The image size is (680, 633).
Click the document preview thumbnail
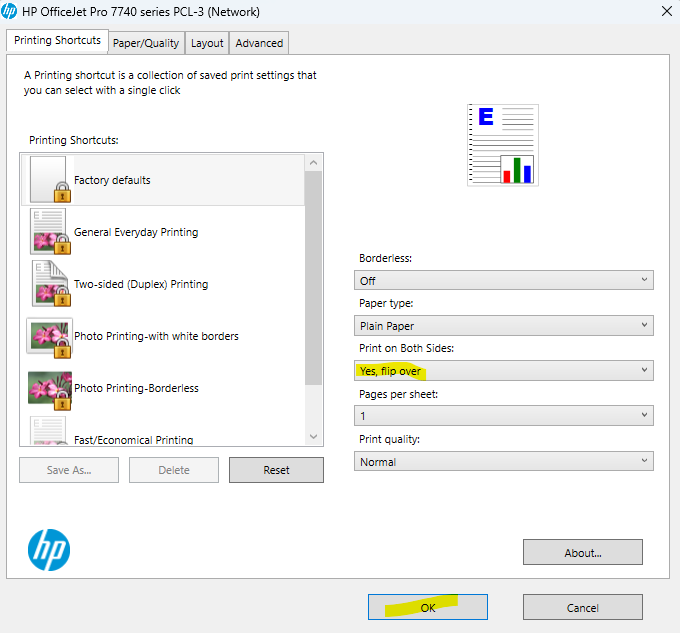point(503,145)
